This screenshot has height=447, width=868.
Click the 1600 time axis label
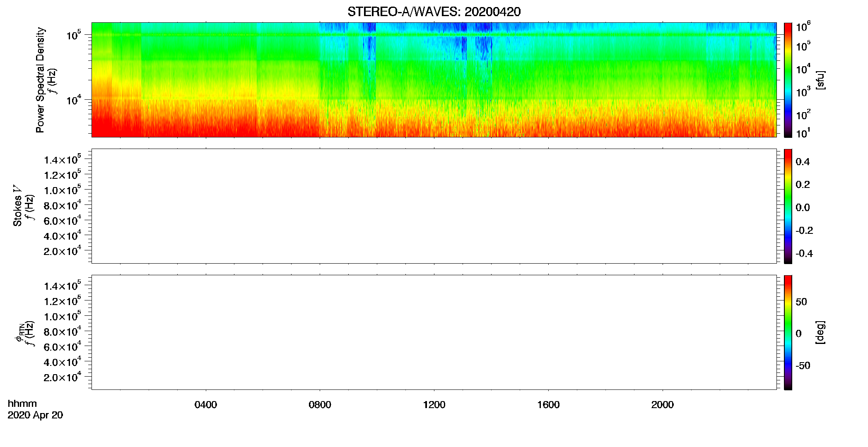548,405
